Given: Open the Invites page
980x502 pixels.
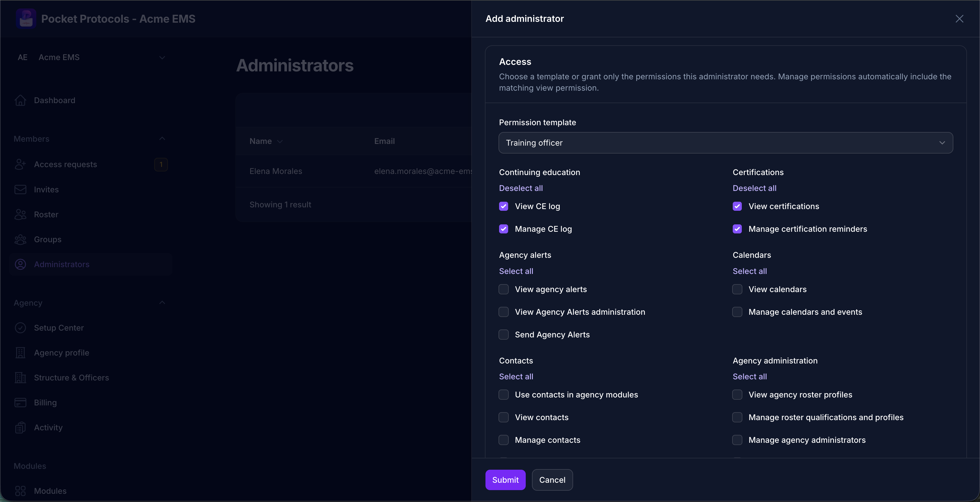Looking at the screenshot, I should [91, 189].
